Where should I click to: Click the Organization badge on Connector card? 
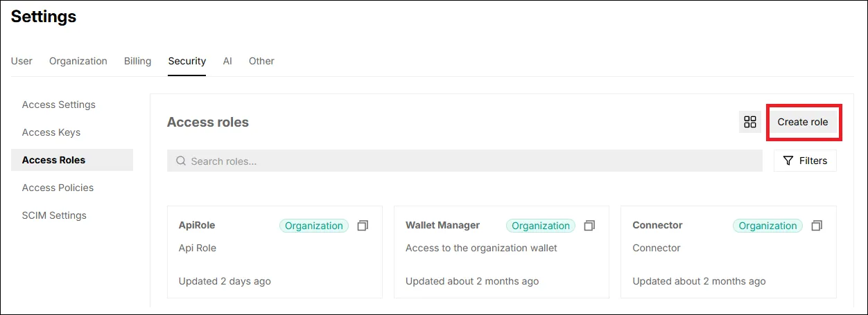point(767,226)
